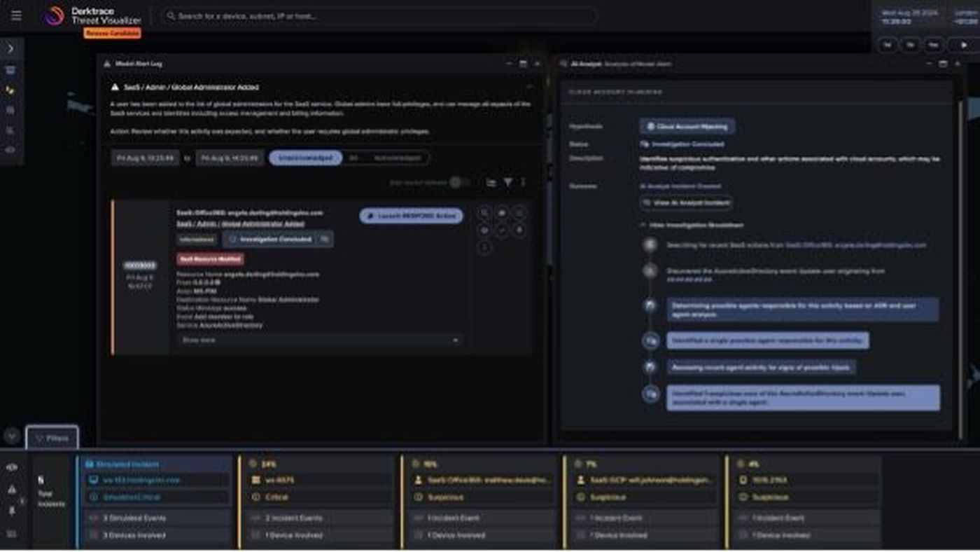This screenshot has height=552, width=980.
Task: Open the 4% incident card
Action: pos(803,501)
